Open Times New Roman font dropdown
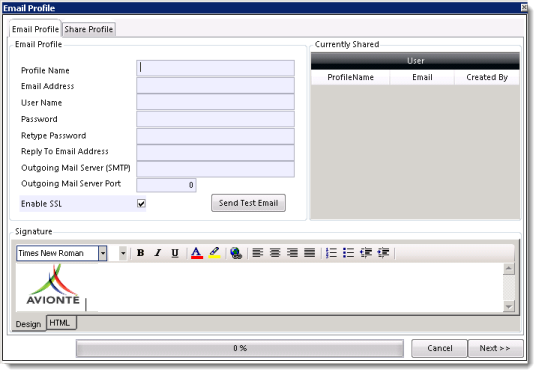 (103, 254)
